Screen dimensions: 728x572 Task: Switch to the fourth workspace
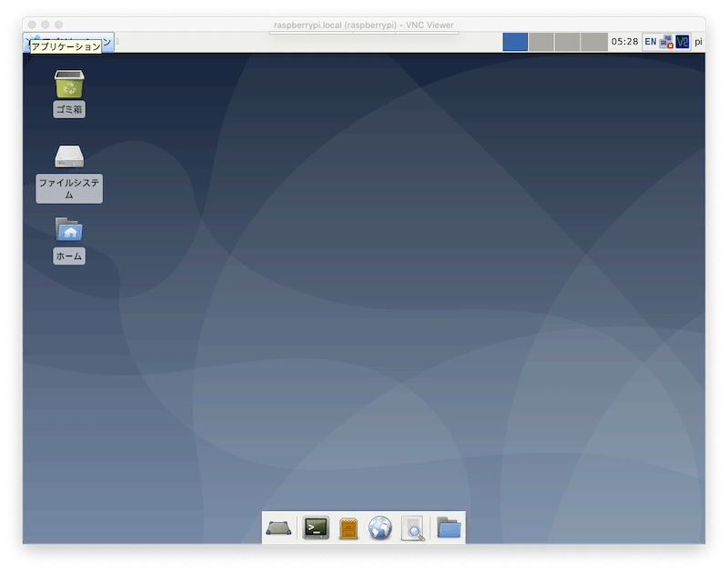coord(594,42)
